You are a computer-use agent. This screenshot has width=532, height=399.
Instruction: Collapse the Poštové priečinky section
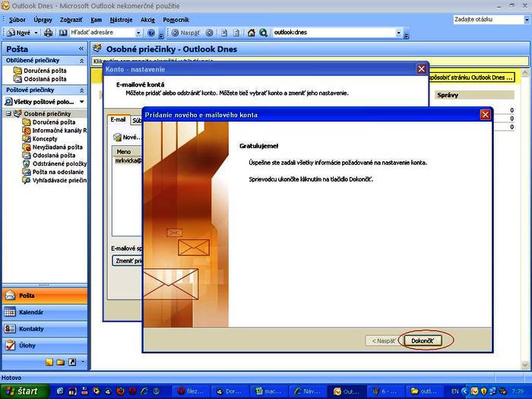tap(81, 90)
